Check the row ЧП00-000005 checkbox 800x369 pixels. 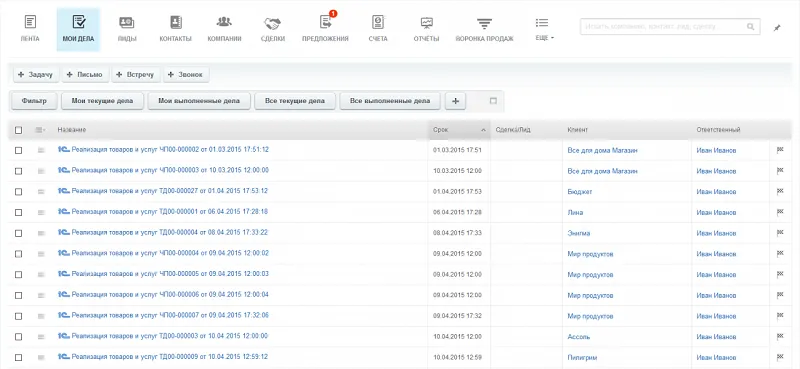click(x=18, y=275)
